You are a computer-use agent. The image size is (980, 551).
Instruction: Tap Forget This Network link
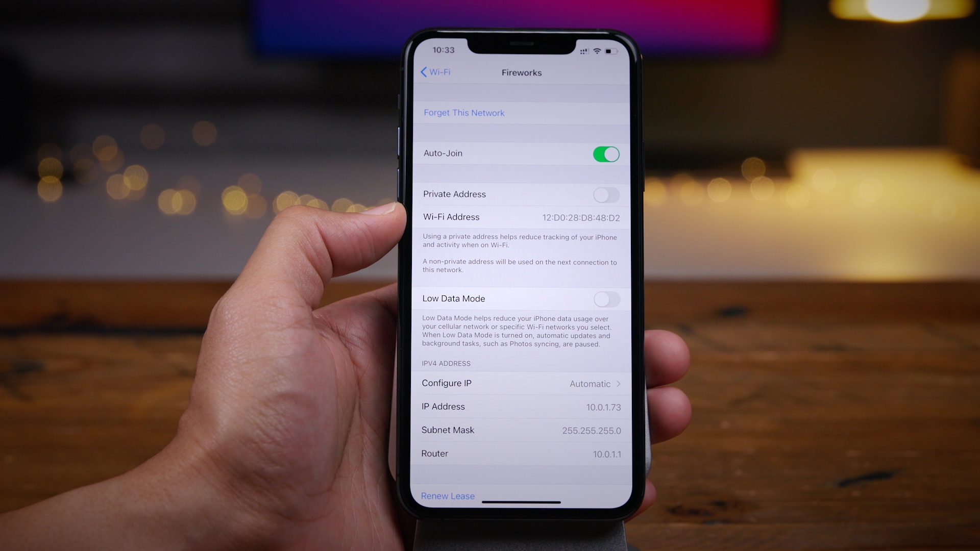click(x=464, y=112)
